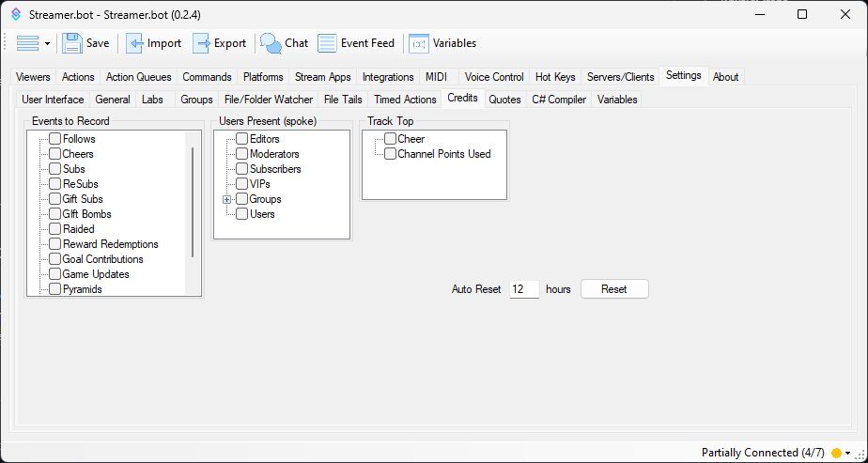Open the connection status dropdown arrow
Screen dimensions: 868x463
click(x=848, y=453)
